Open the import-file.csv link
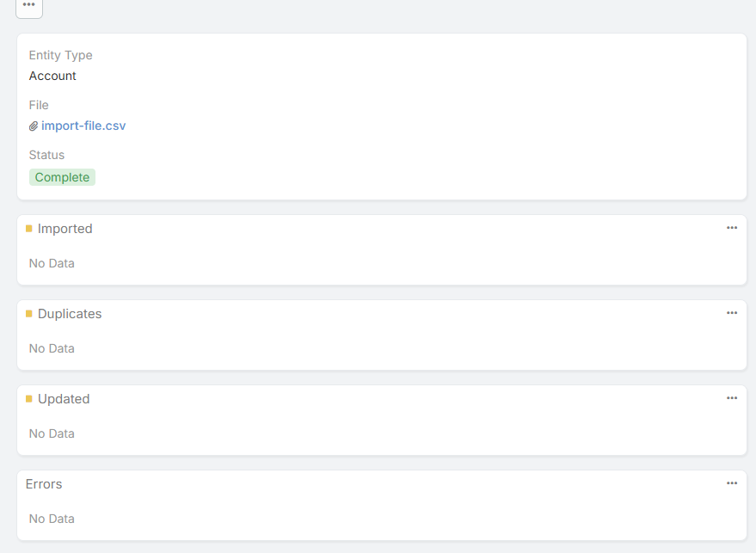Screen dimensions: 756x553 (83, 126)
